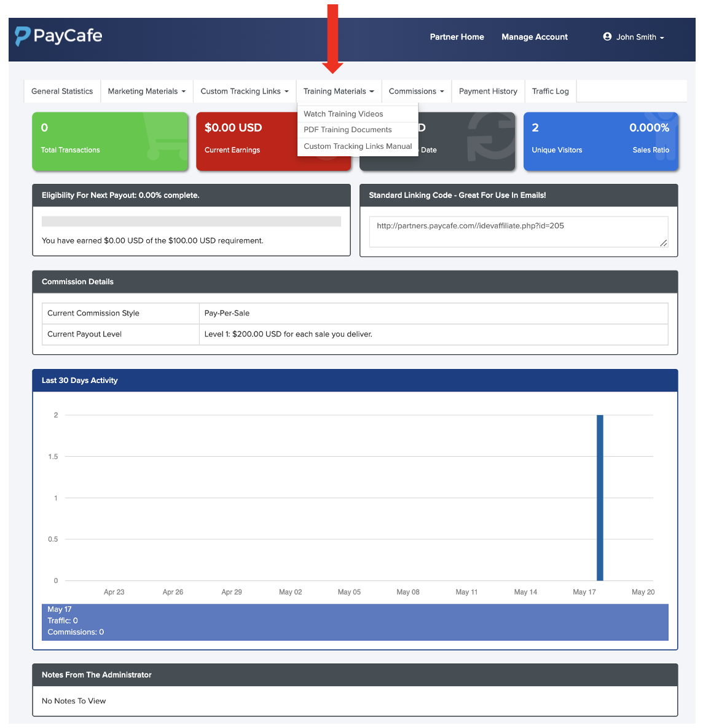Image resolution: width=703 pixels, height=728 pixels.
Task: Click the 'No Notes To View' text
Action: (74, 701)
